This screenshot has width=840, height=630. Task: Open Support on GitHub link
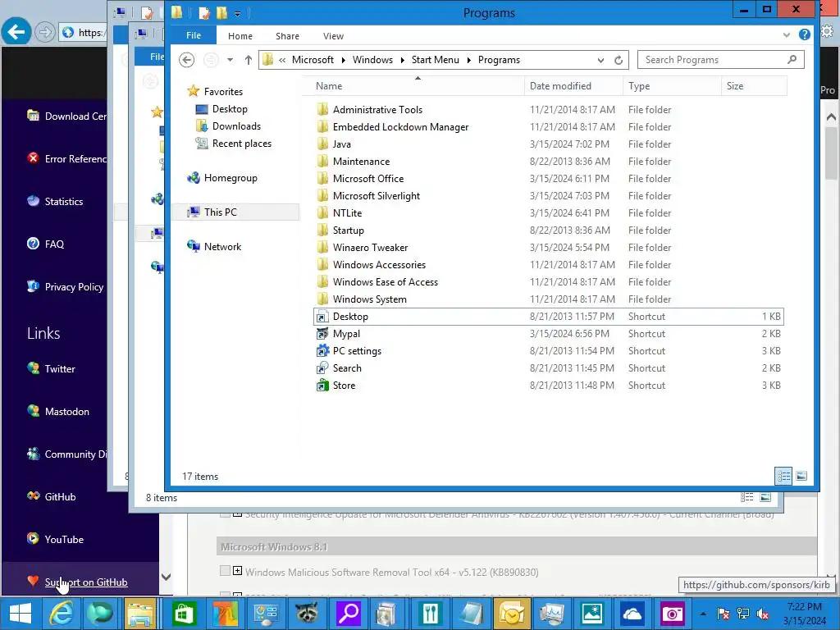(85, 582)
